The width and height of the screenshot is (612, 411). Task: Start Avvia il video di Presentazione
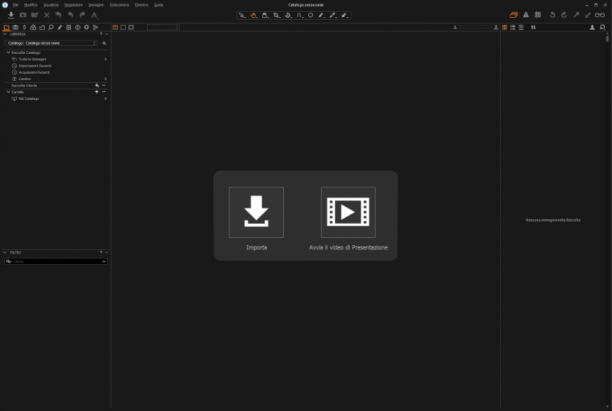click(x=348, y=212)
